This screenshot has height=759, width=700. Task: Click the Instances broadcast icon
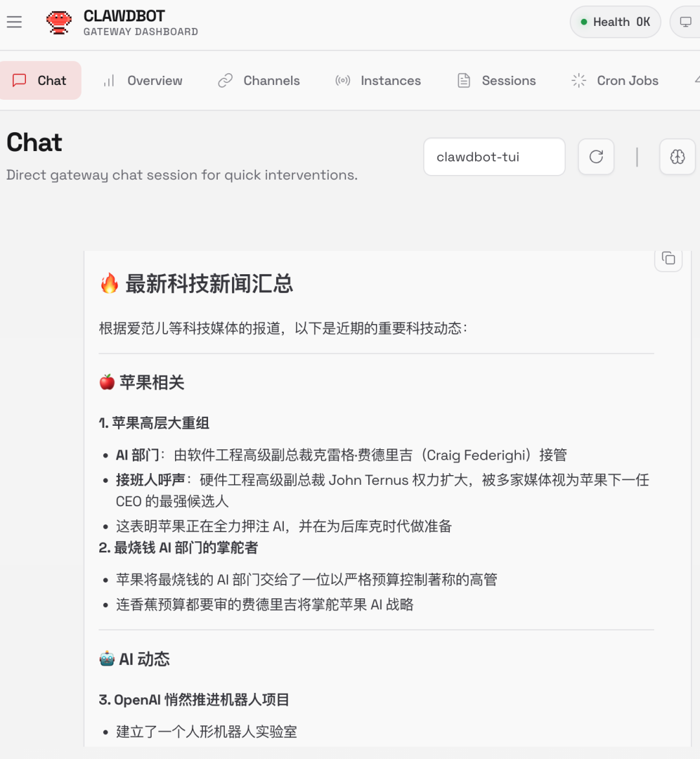[x=342, y=80]
